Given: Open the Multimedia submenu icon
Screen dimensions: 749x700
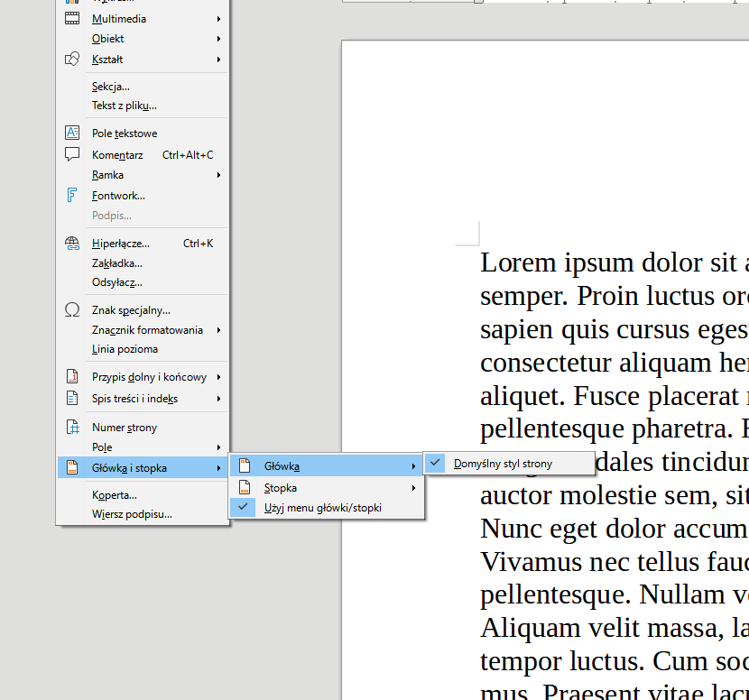Looking at the screenshot, I should point(72,18).
